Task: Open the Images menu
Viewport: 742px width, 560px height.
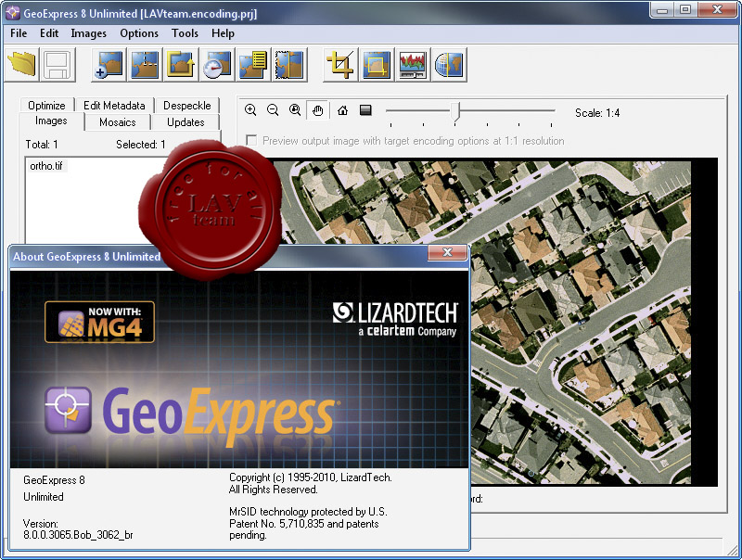Action: [x=88, y=33]
